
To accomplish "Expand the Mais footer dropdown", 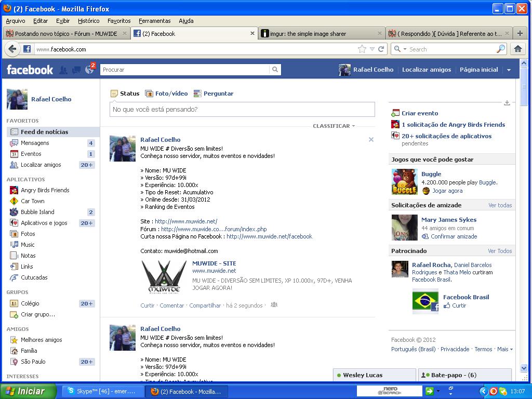I will point(505,349).
